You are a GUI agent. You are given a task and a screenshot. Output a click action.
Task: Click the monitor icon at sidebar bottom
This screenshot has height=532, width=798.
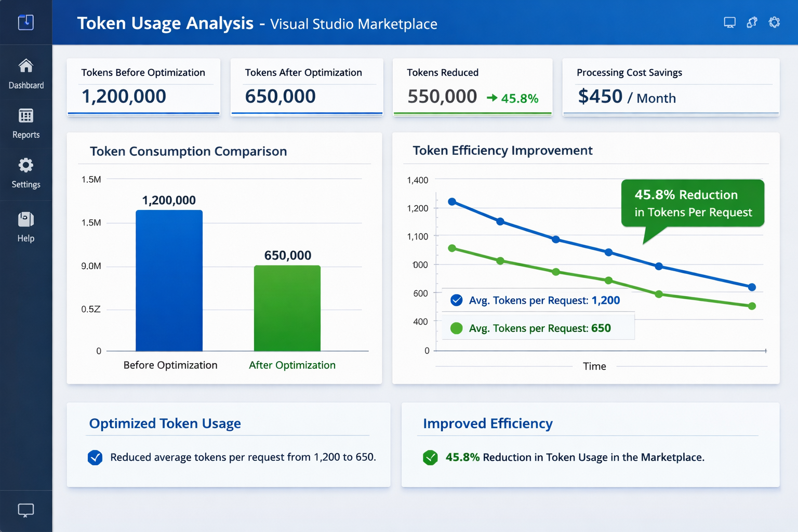tap(26, 510)
